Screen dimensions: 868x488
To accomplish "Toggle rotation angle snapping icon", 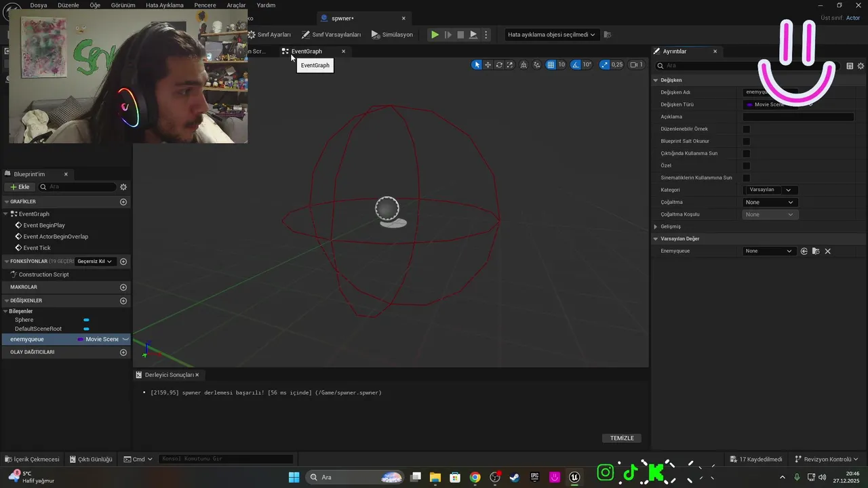I will [x=576, y=65].
